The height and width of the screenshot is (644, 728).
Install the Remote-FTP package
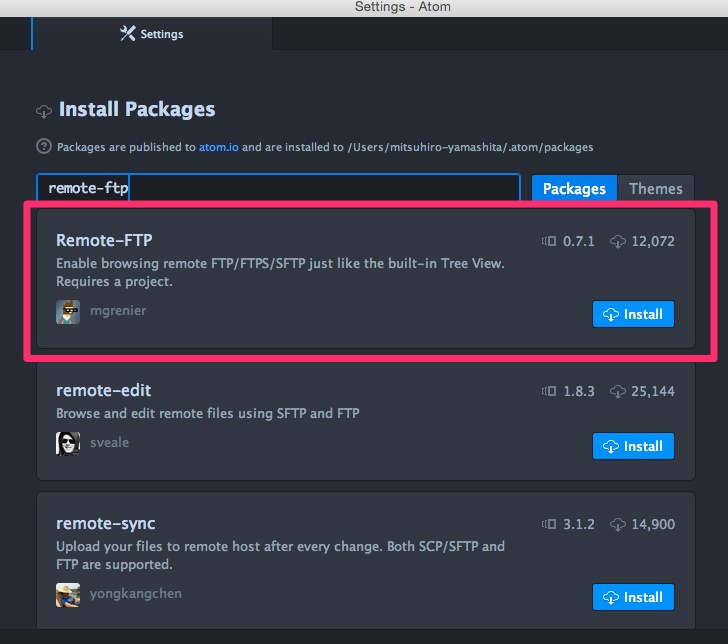coord(633,314)
